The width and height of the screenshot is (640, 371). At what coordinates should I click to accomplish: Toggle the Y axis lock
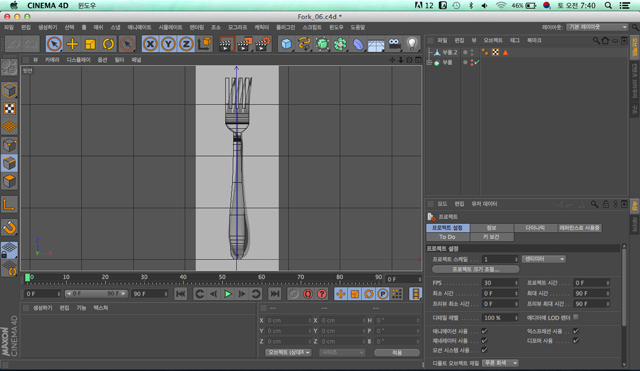coord(168,44)
